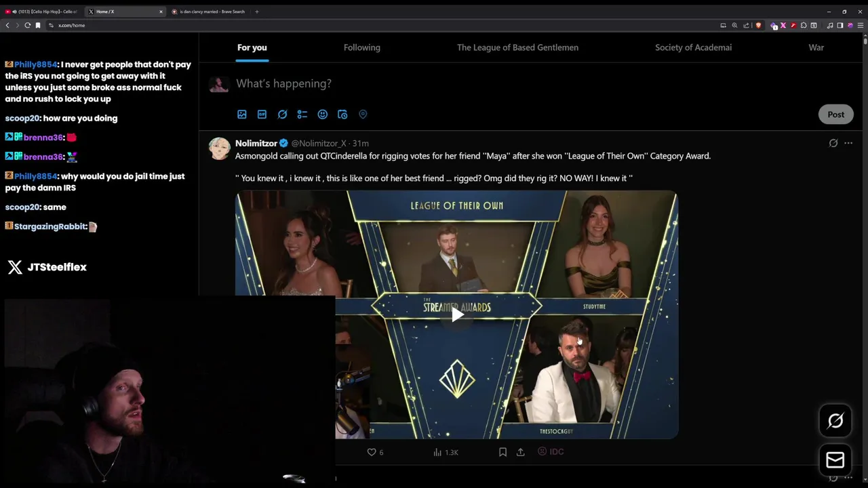The image size is (868, 488).
Task: Switch to the For you tab
Action: [252, 47]
